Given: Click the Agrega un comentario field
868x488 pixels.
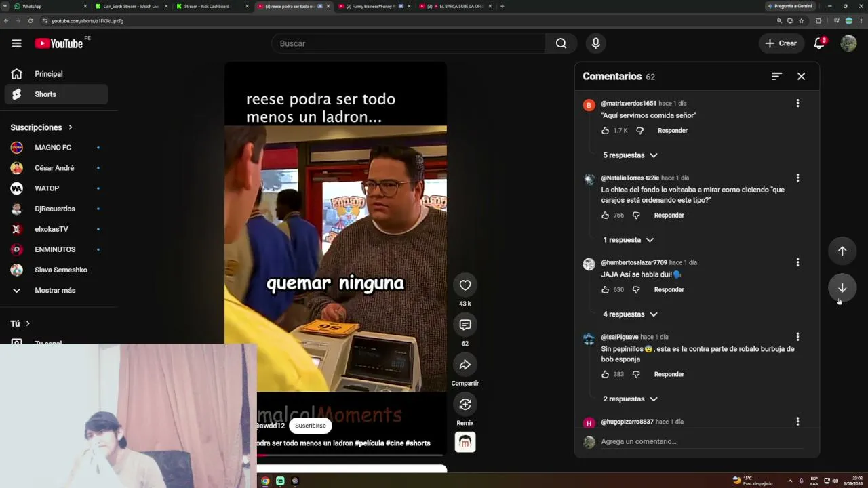Looking at the screenshot, I should (702, 441).
